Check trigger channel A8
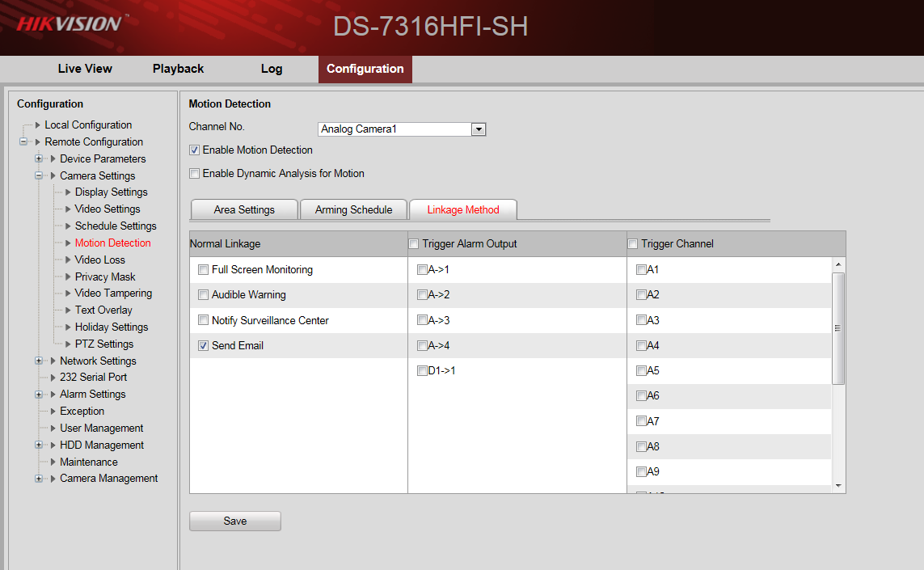924x570 pixels. (641, 446)
